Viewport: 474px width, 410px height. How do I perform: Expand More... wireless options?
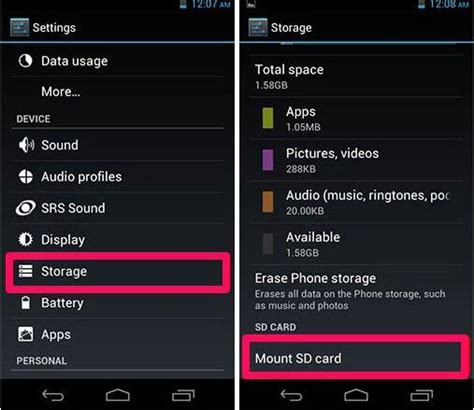pyautogui.click(x=117, y=92)
